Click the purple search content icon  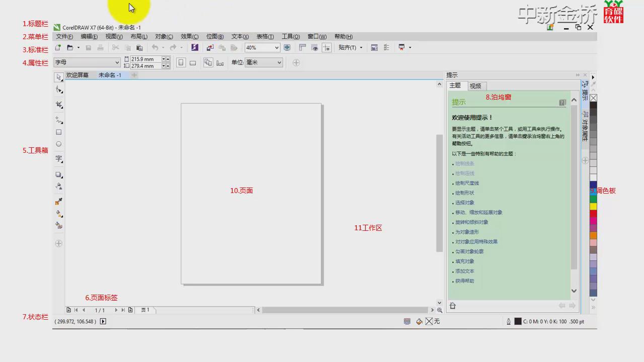point(195,48)
